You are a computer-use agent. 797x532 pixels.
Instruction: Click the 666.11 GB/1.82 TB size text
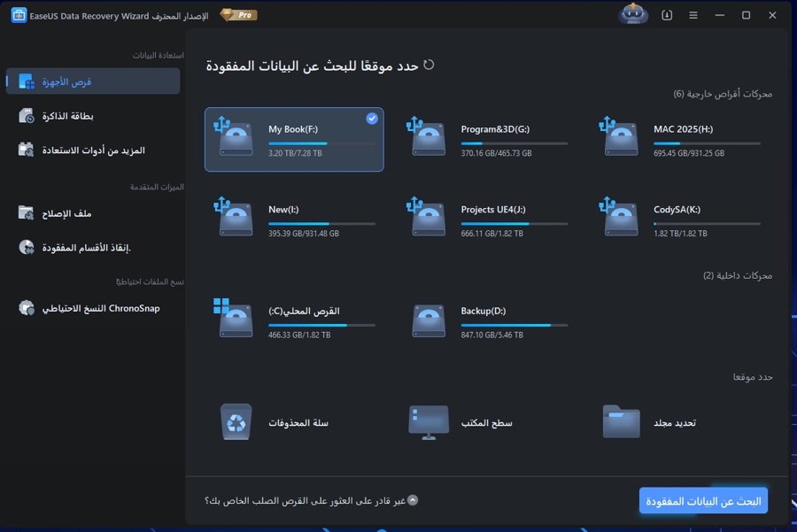point(491,233)
